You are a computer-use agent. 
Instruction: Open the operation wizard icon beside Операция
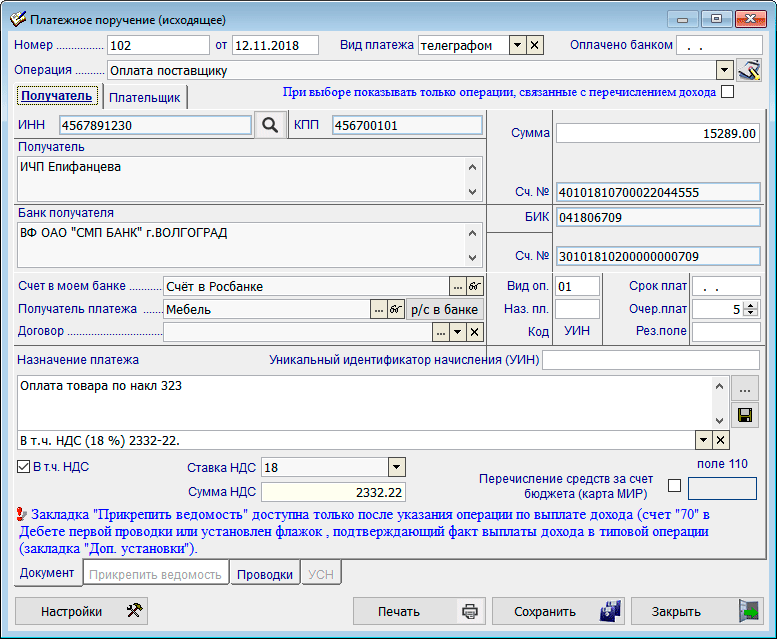click(749, 70)
